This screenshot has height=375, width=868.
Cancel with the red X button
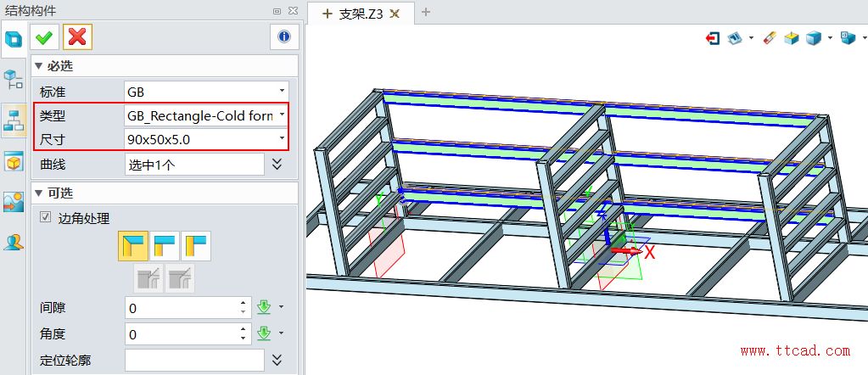coord(77,37)
